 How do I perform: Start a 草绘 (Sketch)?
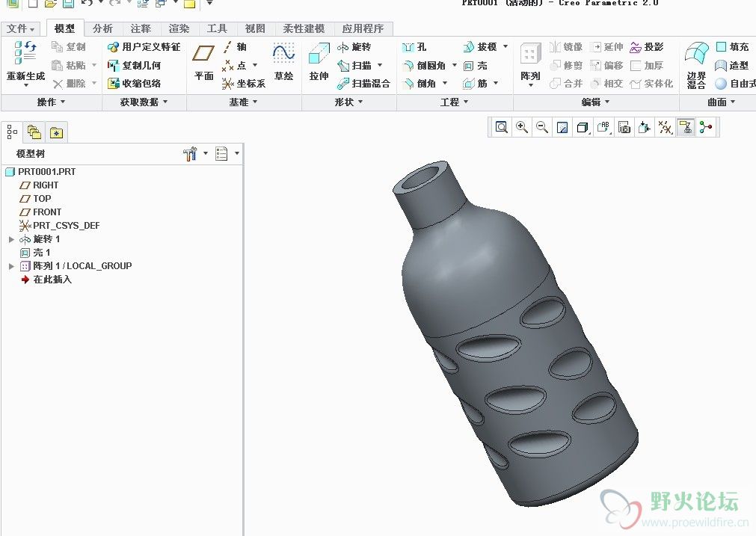(x=283, y=61)
